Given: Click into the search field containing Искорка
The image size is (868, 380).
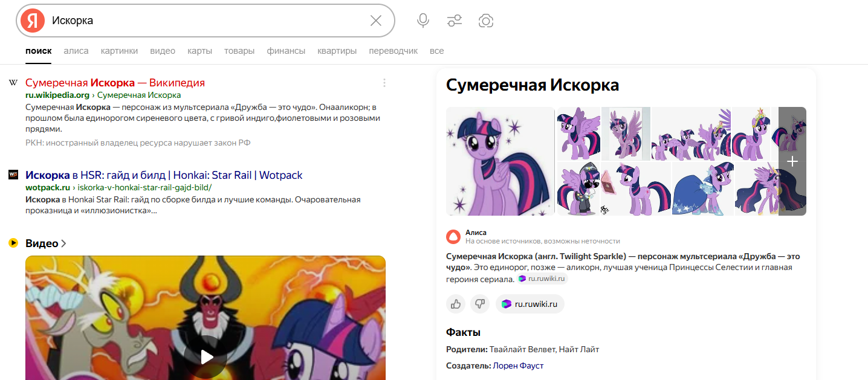Looking at the screenshot, I should click(x=206, y=21).
